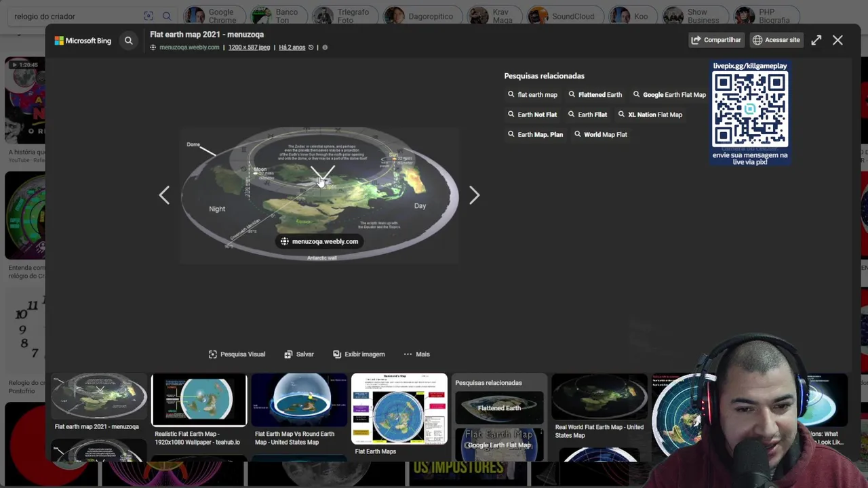Select the Google Chrome suggestion chip
Viewport: 868px width, 488px height.
(214, 16)
